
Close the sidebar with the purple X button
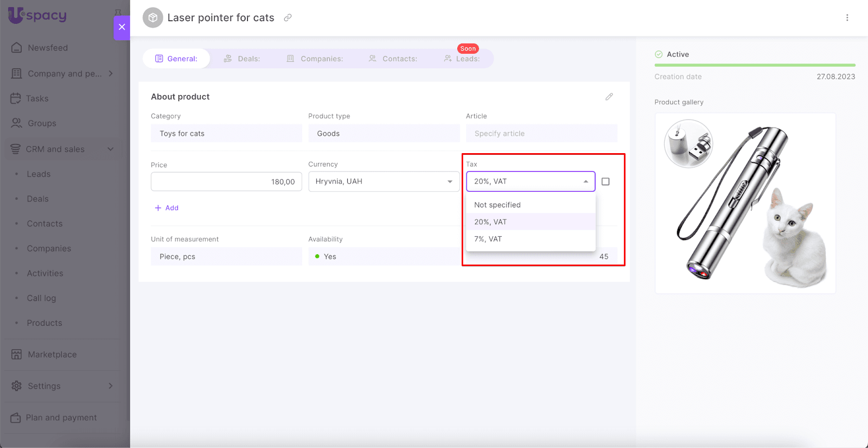point(122,27)
